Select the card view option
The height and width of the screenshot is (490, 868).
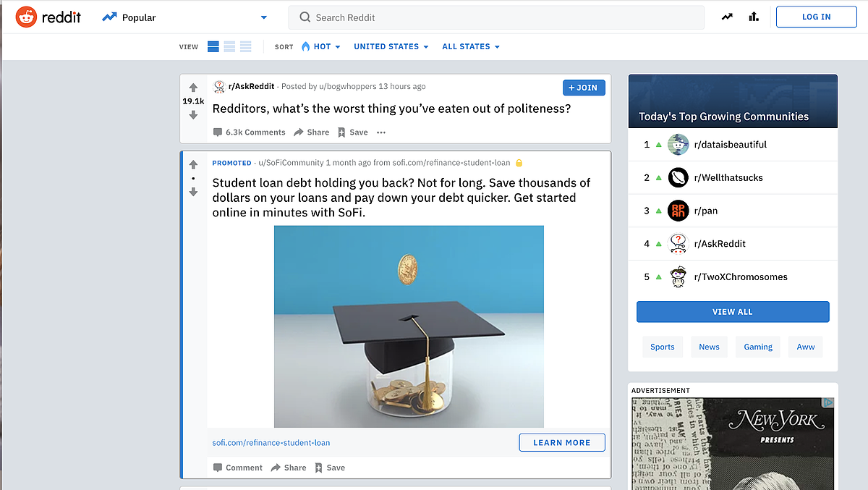click(213, 46)
